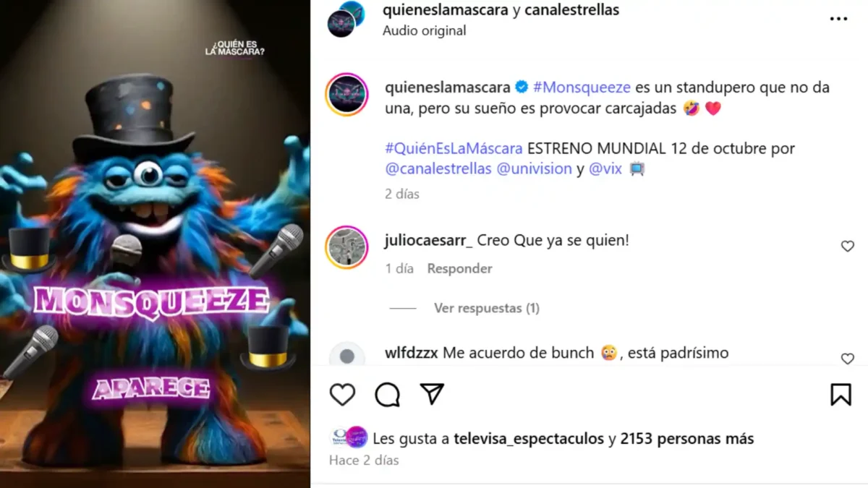Visit the @canalestrellas mention in the caption
The width and height of the screenshot is (868, 488).
pos(438,169)
